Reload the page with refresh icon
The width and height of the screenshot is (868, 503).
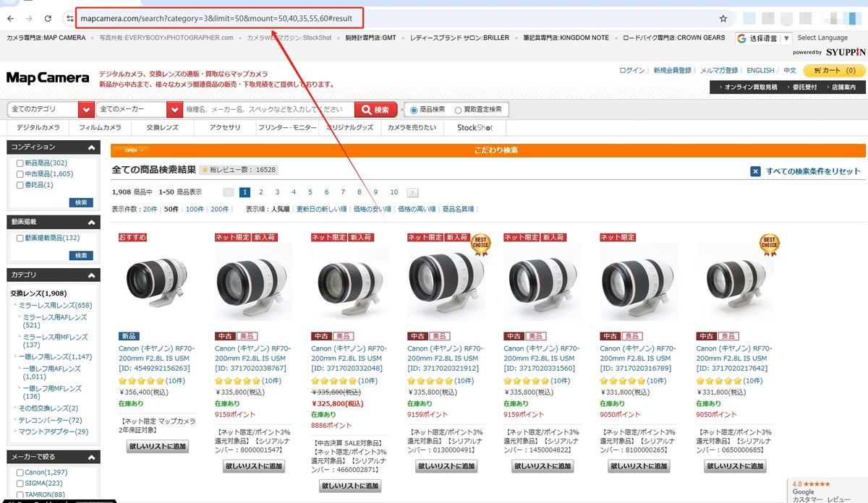tap(48, 18)
